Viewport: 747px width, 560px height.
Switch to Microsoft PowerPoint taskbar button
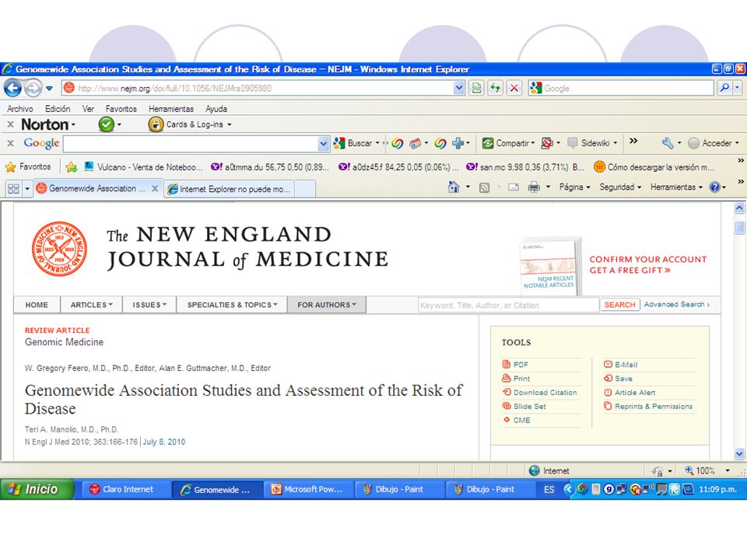coord(309,489)
